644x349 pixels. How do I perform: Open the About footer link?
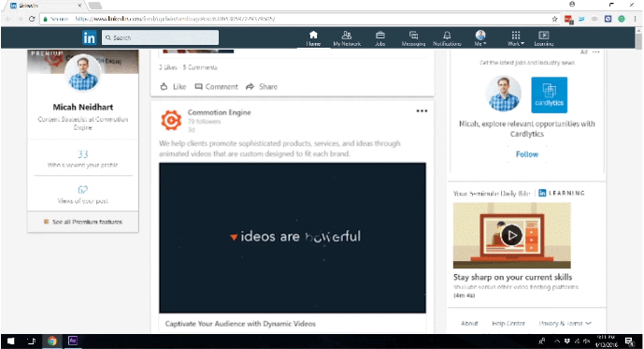[469, 323]
